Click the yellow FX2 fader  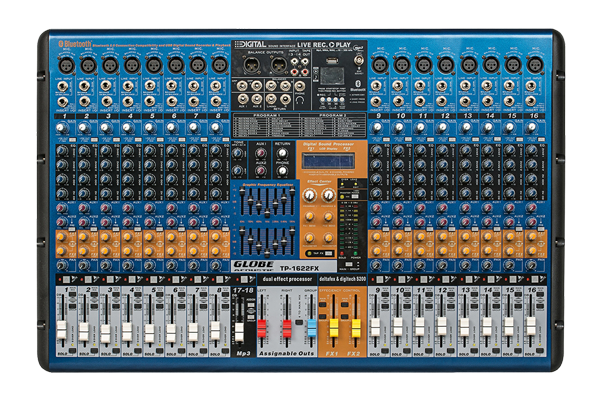(x=356, y=328)
